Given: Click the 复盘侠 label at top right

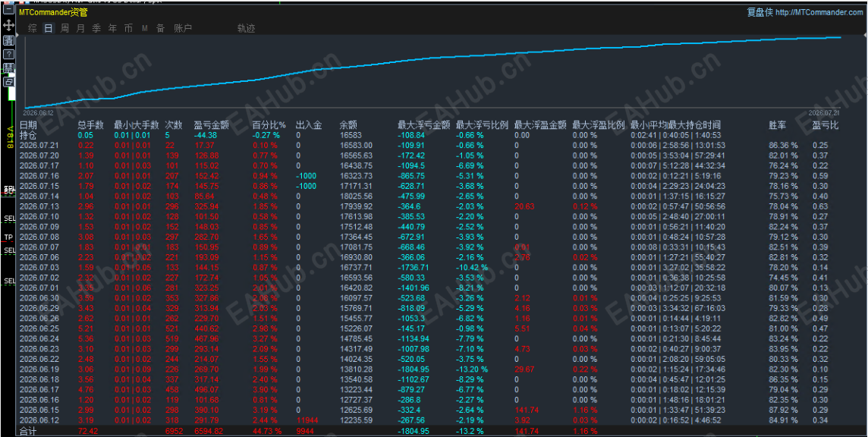Looking at the screenshot, I should click(759, 12).
